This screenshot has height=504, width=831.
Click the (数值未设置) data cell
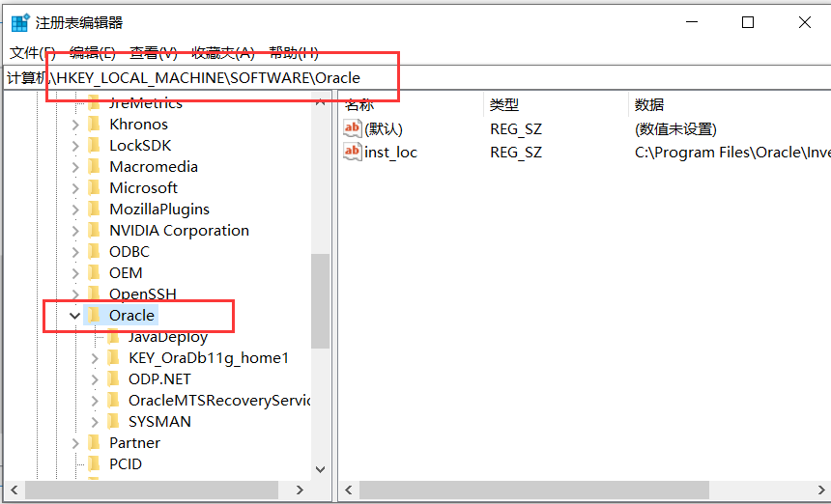pos(675,128)
